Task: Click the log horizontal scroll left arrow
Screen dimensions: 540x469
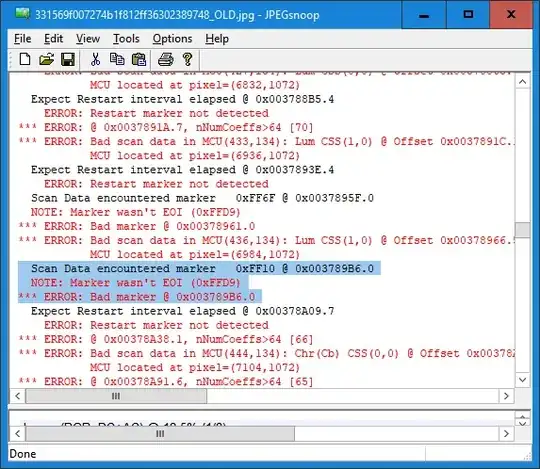Action: coord(18,396)
